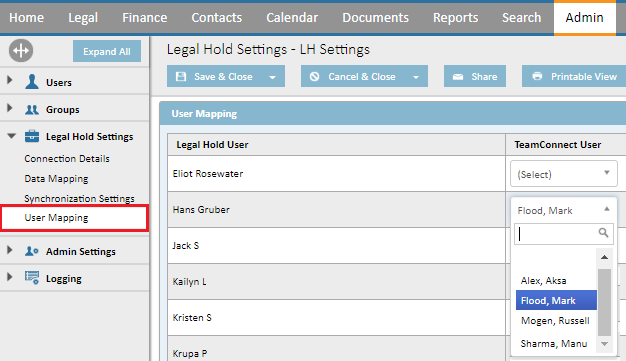The width and height of the screenshot is (626, 361).
Task: Switch to the Finance tab
Action: coord(145,18)
